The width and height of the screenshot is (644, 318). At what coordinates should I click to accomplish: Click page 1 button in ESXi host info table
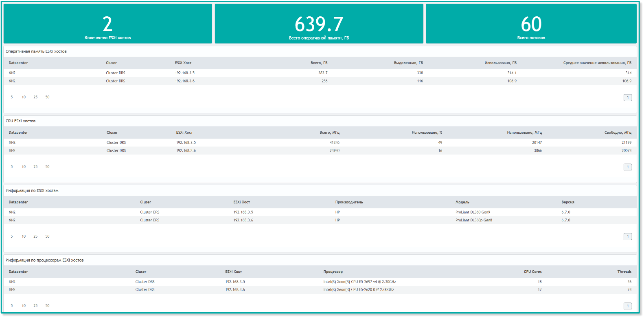point(627,237)
